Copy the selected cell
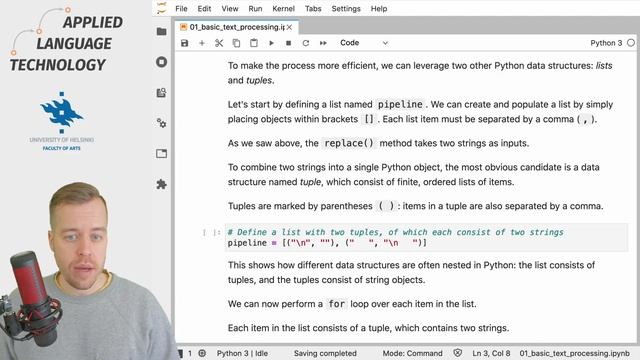This screenshot has height=360, width=640. (236, 43)
